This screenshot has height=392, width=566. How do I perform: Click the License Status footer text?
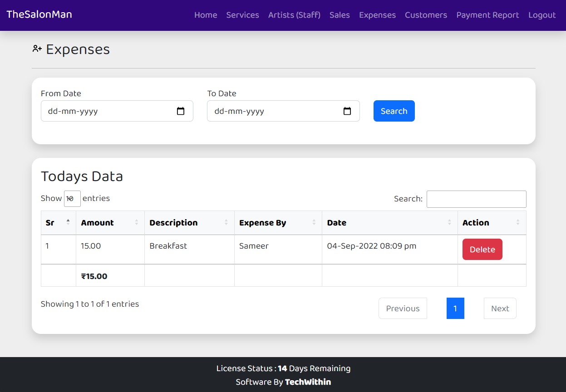coord(283,368)
